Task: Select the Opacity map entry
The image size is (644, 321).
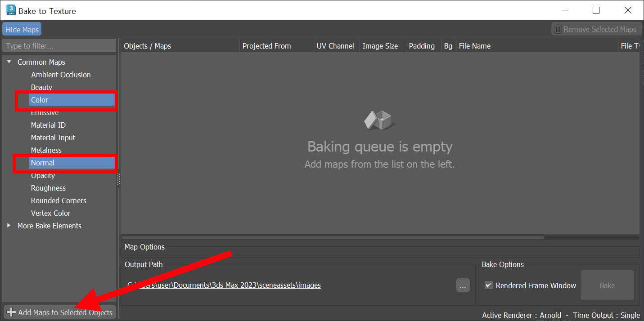Action: tap(43, 175)
